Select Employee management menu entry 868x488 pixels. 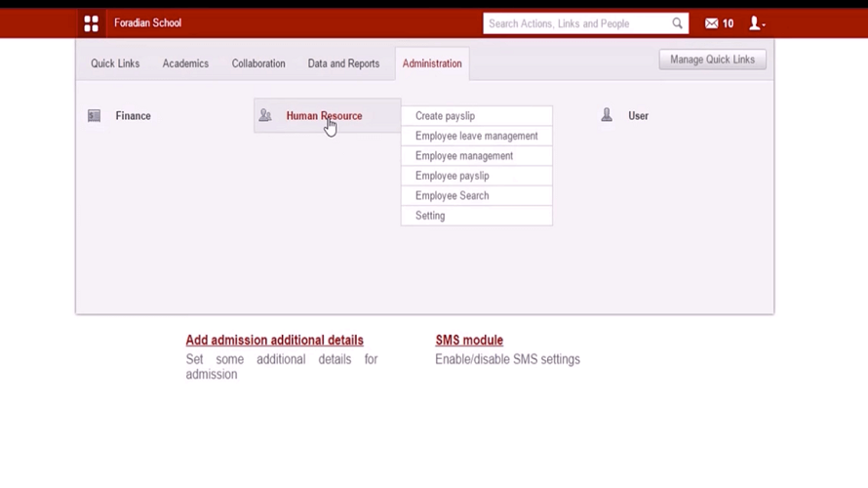463,156
